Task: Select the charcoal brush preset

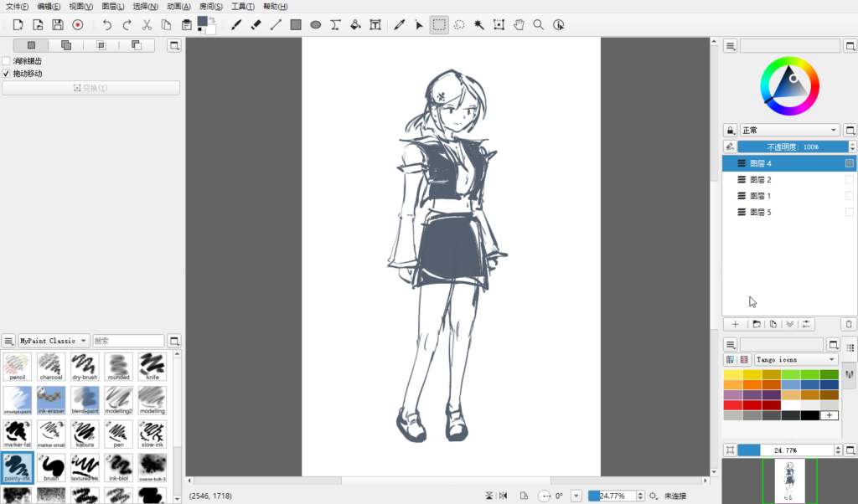Action: 51,366
